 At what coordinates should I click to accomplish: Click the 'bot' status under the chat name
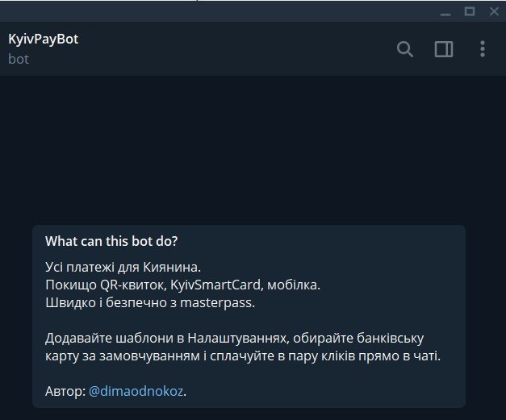pyautogui.click(x=19, y=60)
